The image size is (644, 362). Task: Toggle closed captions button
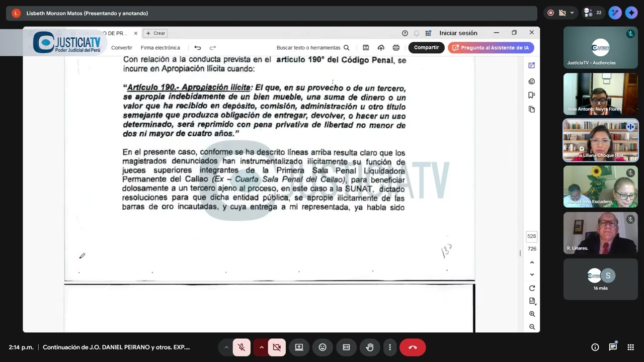[x=346, y=347]
